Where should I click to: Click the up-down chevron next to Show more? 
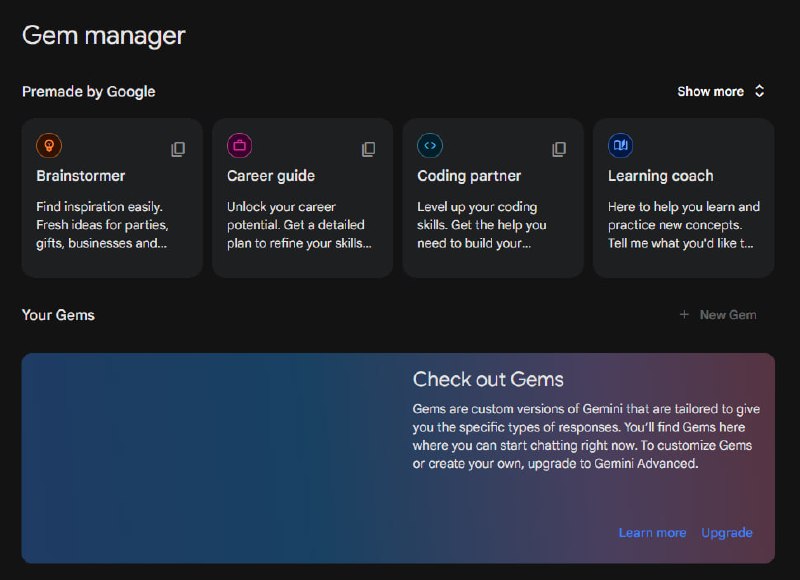point(759,91)
